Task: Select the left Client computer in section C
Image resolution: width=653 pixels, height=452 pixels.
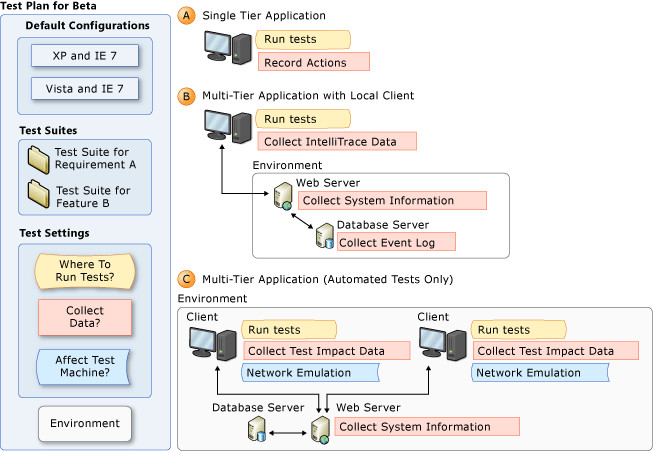Action: click(212, 345)
